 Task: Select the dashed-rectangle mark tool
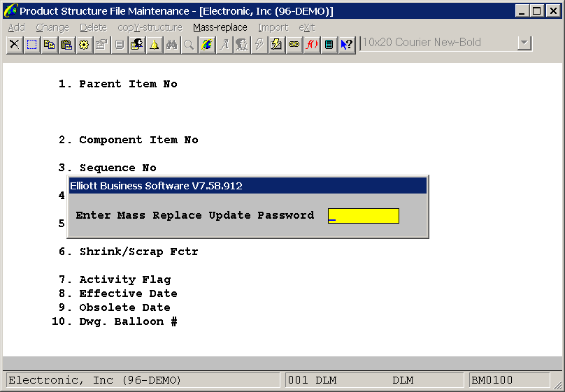pos(32,45)
